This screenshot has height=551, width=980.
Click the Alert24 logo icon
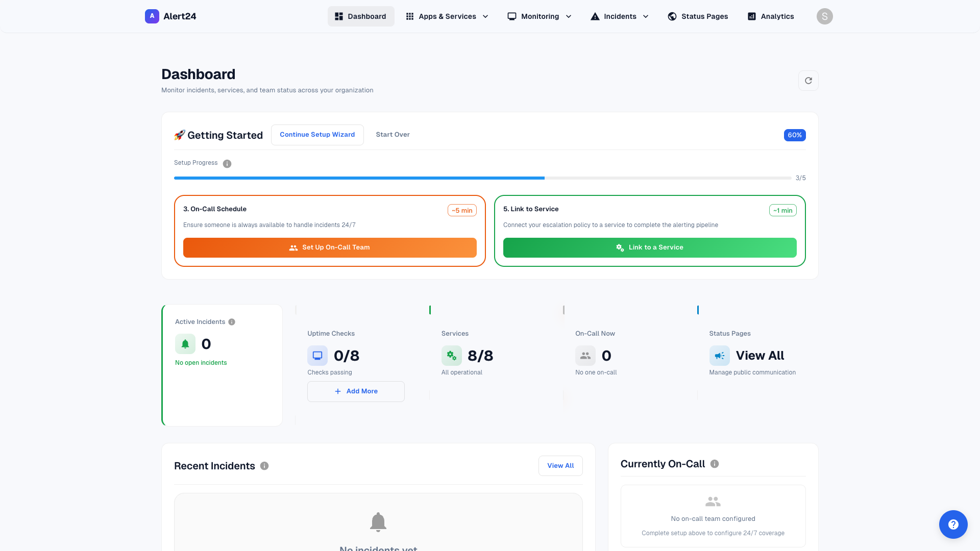tap(152, 16)
